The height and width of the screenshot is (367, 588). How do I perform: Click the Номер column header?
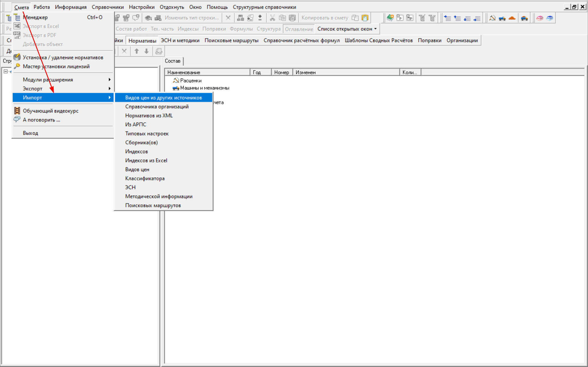coord(282,72)
